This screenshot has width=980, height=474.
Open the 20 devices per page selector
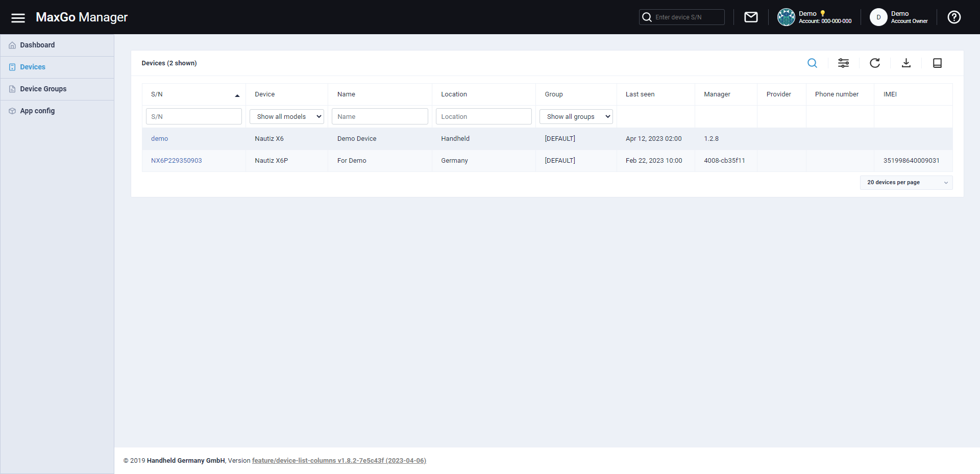coord(906,183)
